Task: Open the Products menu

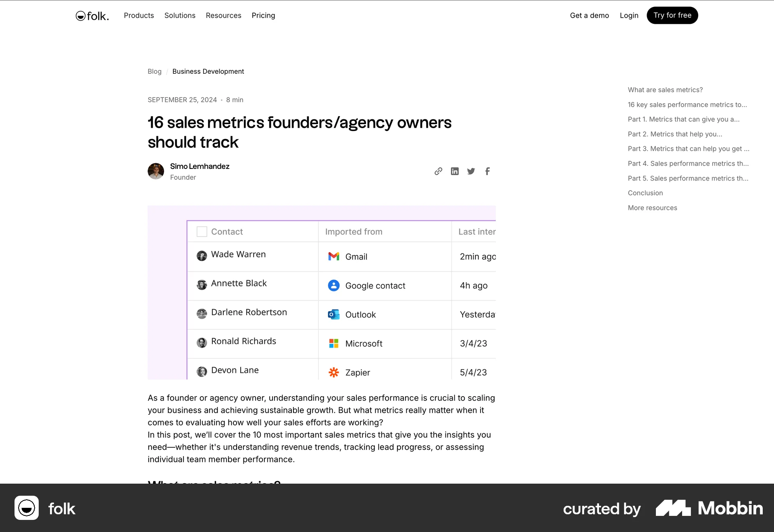Action: tap(139, 15)
